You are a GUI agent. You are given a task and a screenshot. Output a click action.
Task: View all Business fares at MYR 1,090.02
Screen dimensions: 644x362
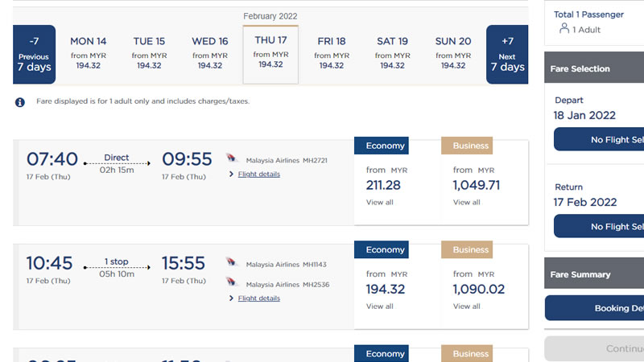[x=467, y=306]
